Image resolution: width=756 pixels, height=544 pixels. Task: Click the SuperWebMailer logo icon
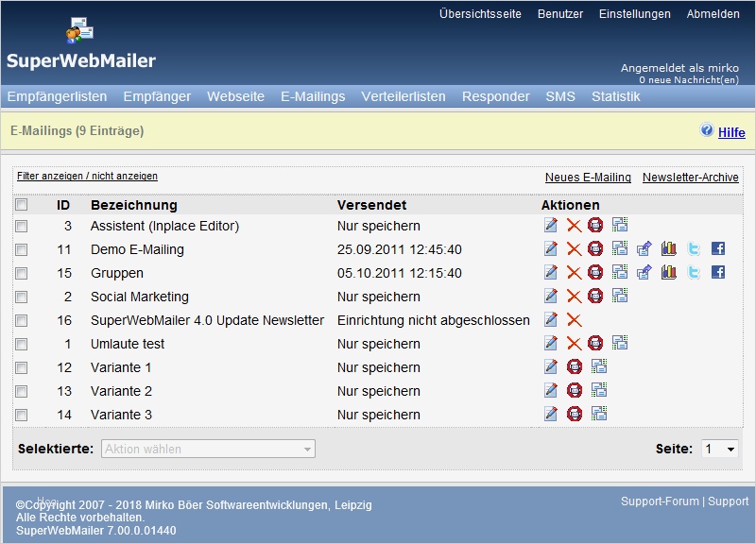coord(80,30)
